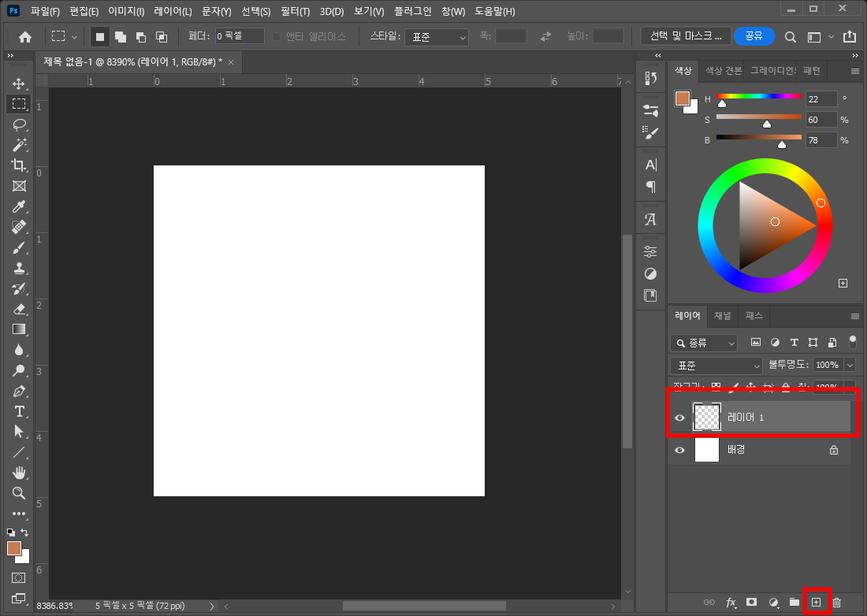Open the marquee tool preset dropdown arrow
Screen dimensions: 867x616
click(x=74, y=37)
